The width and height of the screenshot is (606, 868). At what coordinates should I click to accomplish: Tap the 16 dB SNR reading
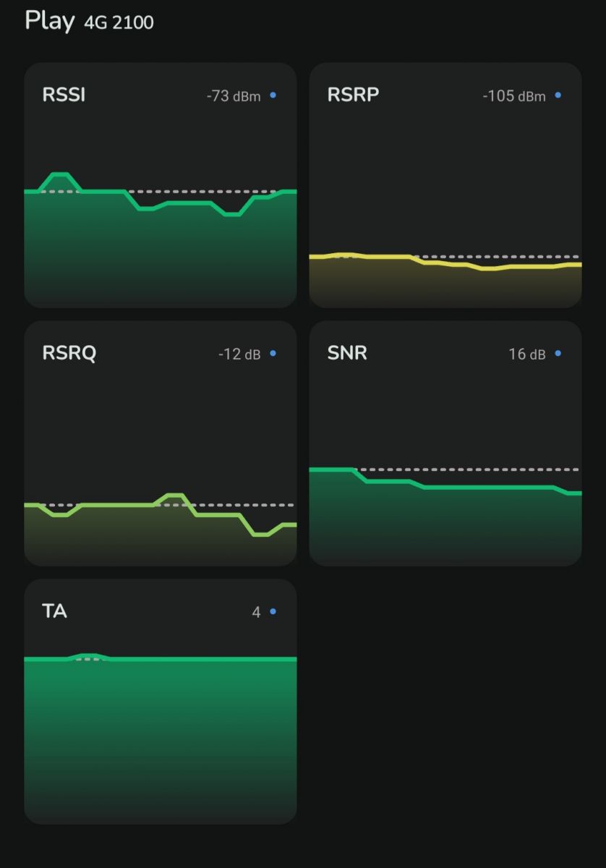coord(527,354)
